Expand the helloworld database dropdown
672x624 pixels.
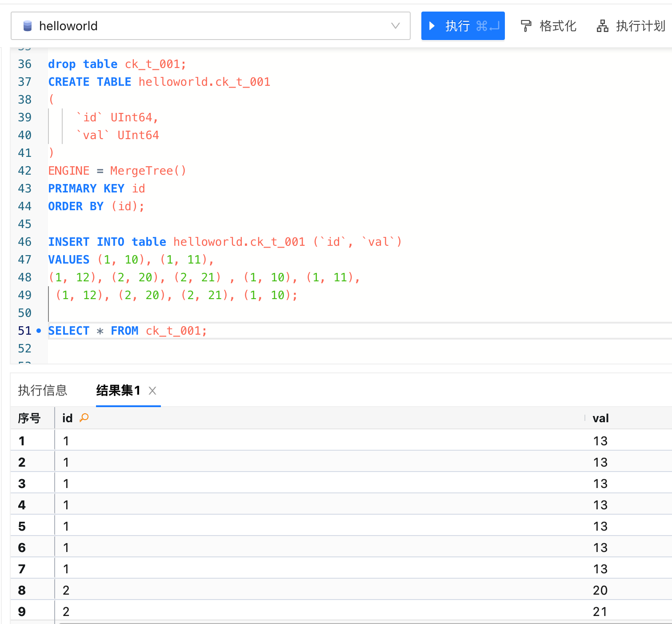click(x=395, y=26)
